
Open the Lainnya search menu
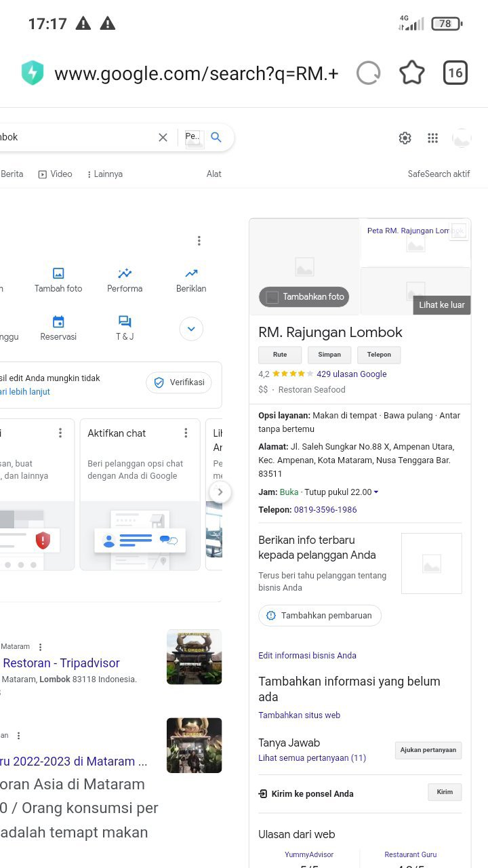104,174
